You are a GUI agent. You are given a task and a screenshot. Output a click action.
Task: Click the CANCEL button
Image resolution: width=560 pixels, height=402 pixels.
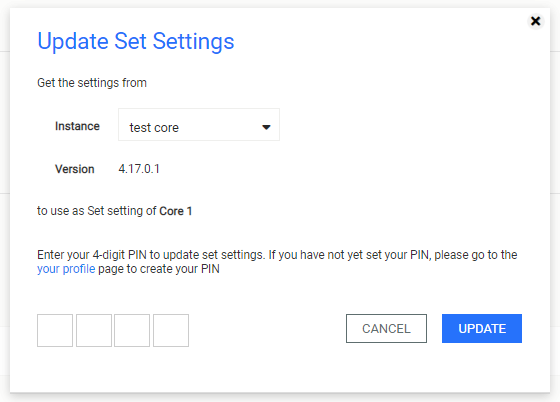[386, 328]
